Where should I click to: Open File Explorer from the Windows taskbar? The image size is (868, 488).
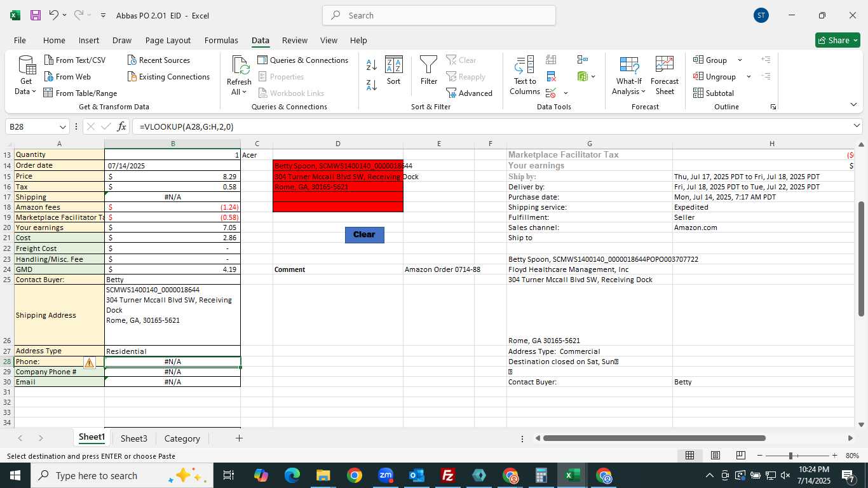coord(323,475)
